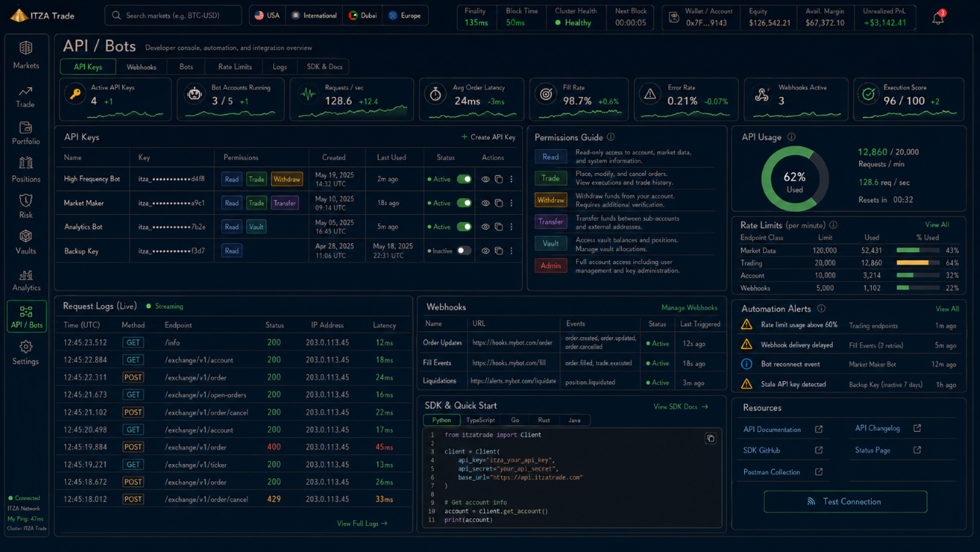Screen dimensions: 980x552
Task: Reveal the Analytics Bot key
Action: 485,227
